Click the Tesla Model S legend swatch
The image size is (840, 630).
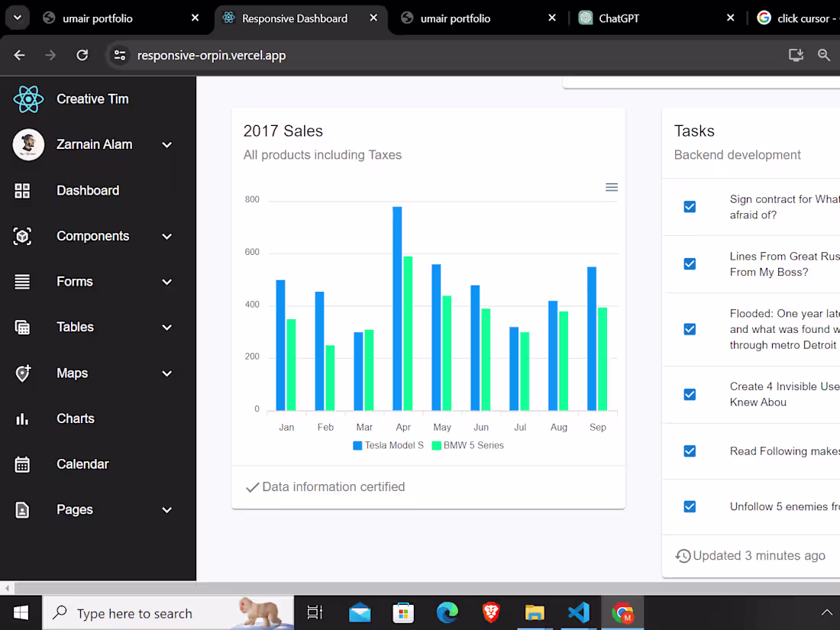click(357, 445)
